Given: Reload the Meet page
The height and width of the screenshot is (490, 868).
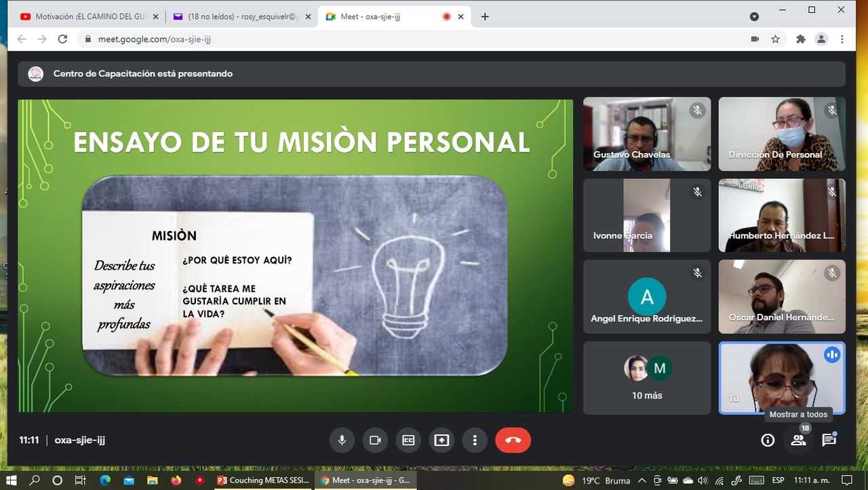Looking at the screenshot, I should (x=62, y=39).
